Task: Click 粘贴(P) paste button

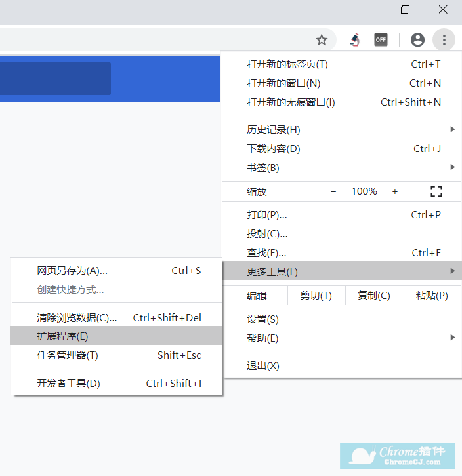Action: [432, 296]
